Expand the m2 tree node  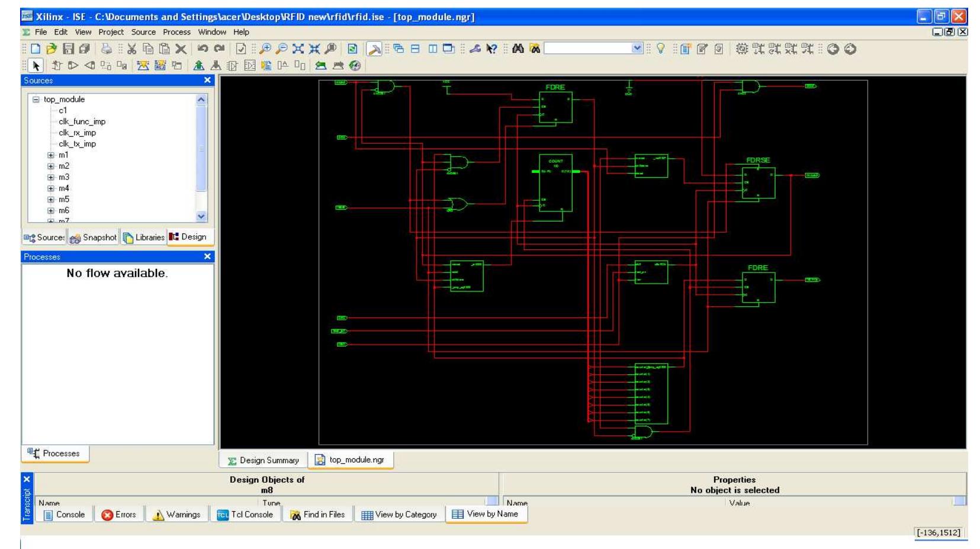[x=51, y=166]
